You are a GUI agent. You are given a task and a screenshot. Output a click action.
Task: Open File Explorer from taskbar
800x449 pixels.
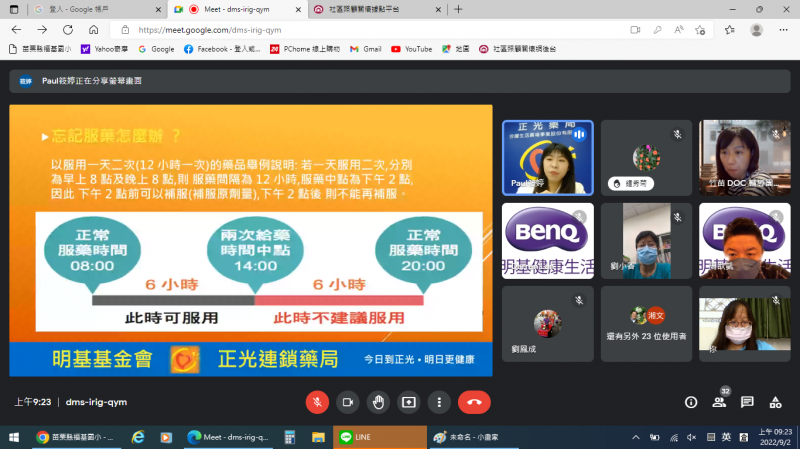pos(318,437)
